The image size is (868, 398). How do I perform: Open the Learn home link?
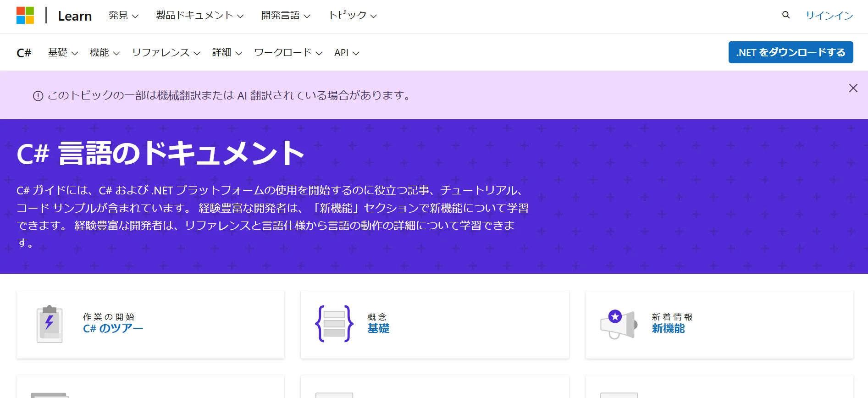[75, 16]
